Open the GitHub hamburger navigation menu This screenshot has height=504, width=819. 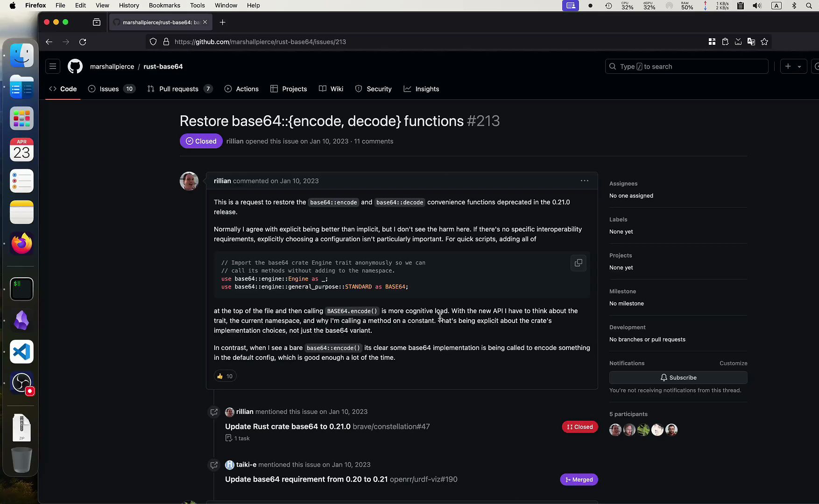pos(53,66)
